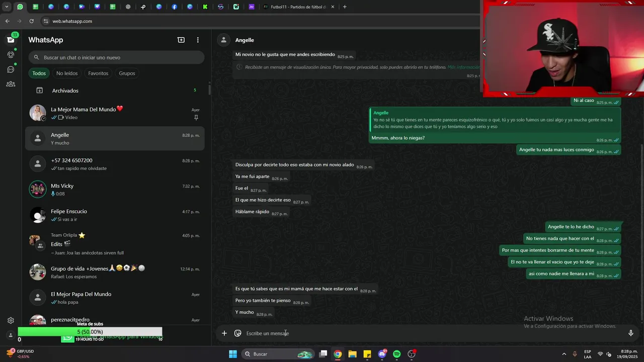
Task: Open the +57 324 6507200 chat
Action: [115, 164]
